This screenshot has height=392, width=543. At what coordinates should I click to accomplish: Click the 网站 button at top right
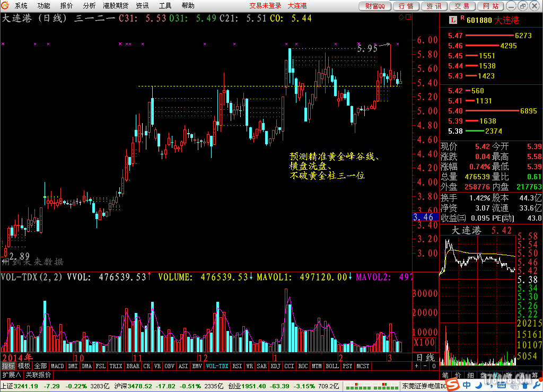pos(491,6)
